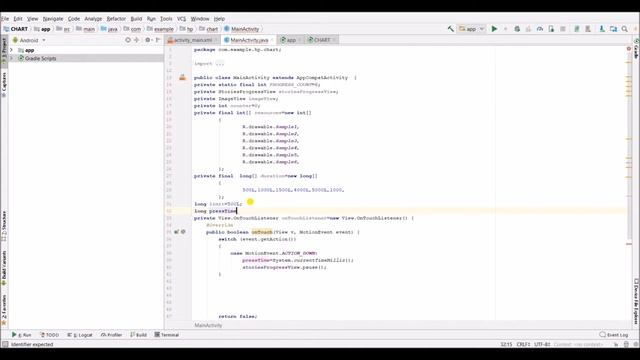640x360 pixels.
Task: Toggle the Build Variants side panel
Action: 4,267
